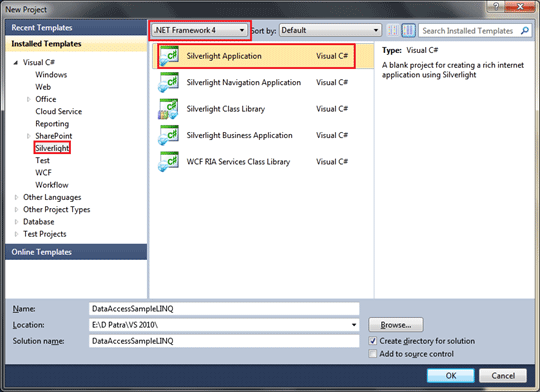
Task: Select Web in the template tree
Action: click(43, 87)
